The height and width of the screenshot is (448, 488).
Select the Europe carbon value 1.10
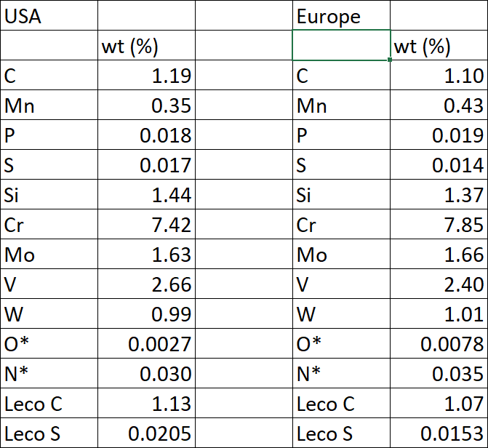(438, 76)
